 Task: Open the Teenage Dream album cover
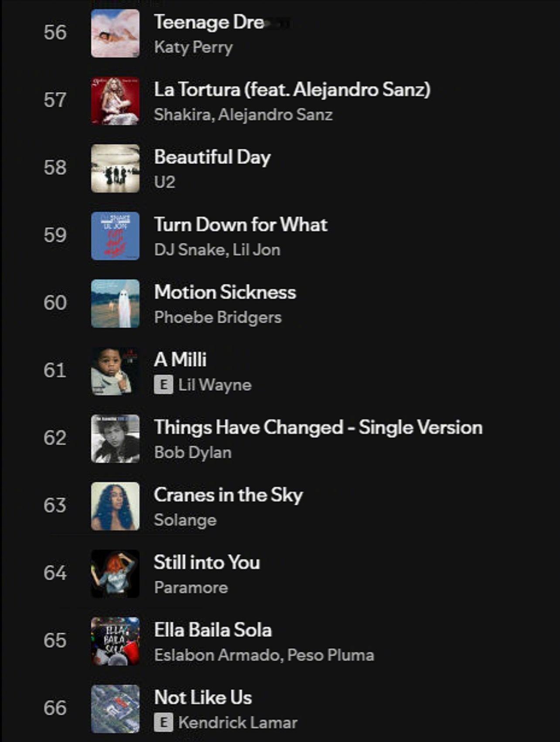[x=115, y=33]
